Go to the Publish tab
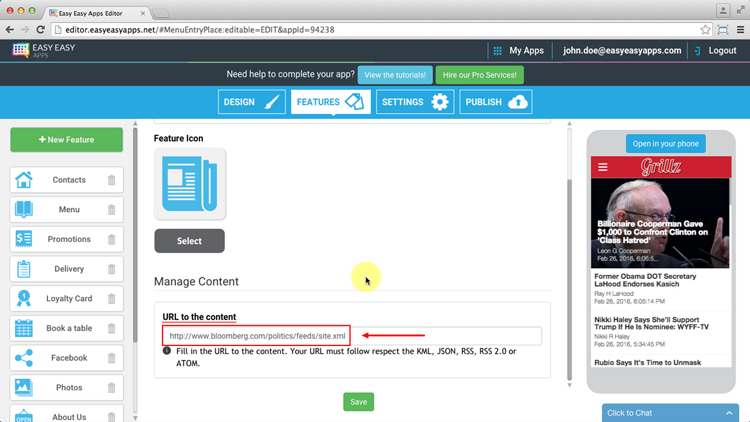 496,102
